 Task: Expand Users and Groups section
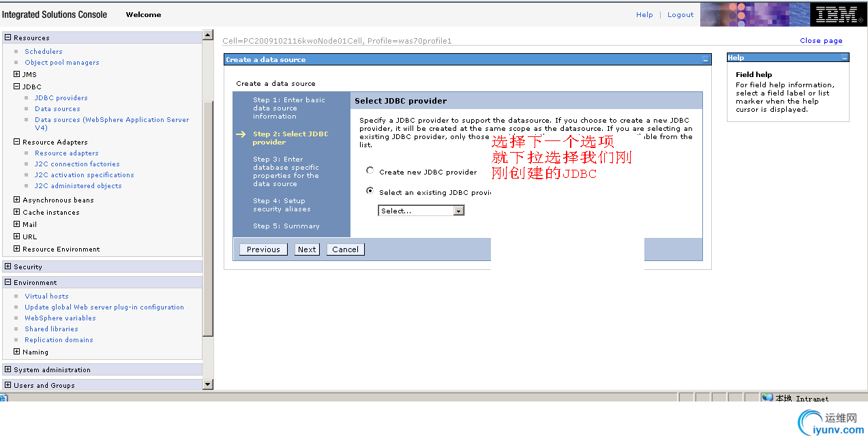(8, 385)
